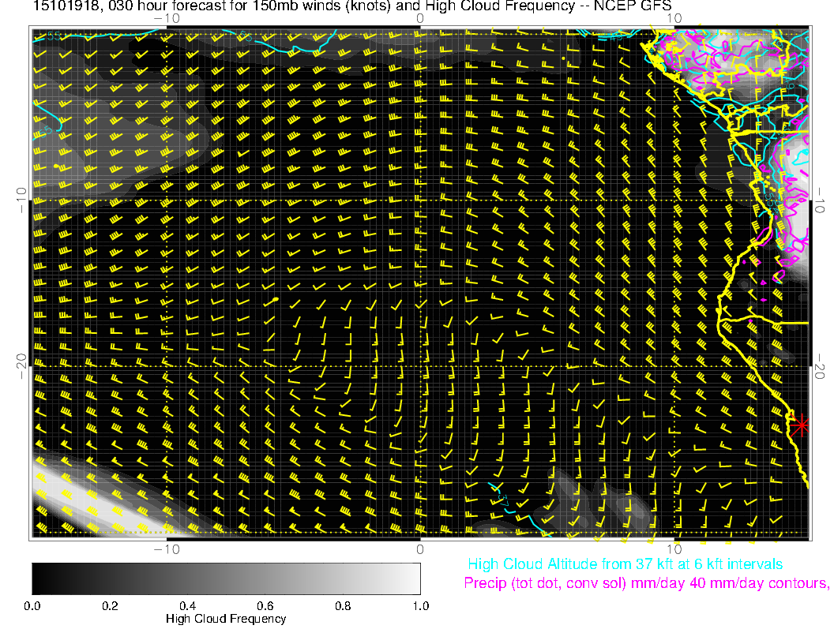Click the cyan contour label 55 in the top-left corner
834x644 pixels.
54,36
